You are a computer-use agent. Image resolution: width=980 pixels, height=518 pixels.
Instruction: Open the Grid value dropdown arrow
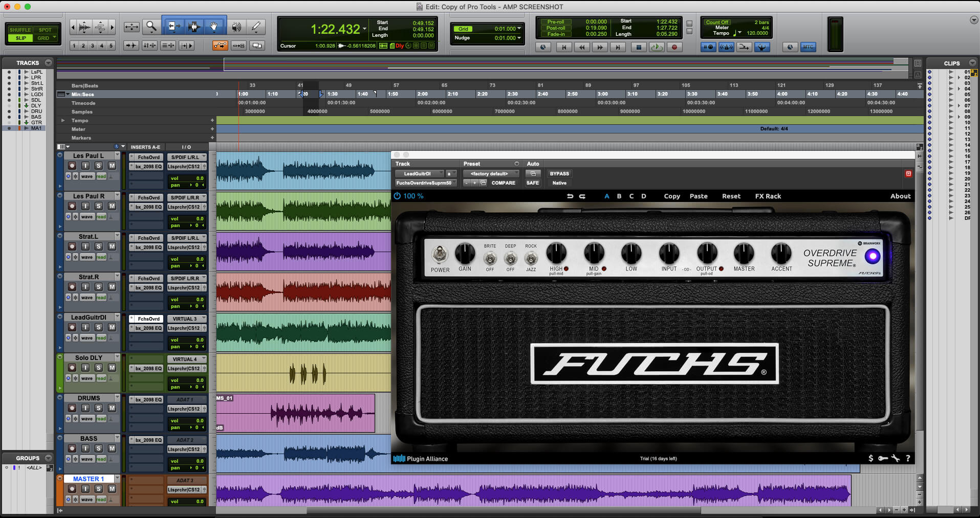pyautogui.click(x=519, y=29)
